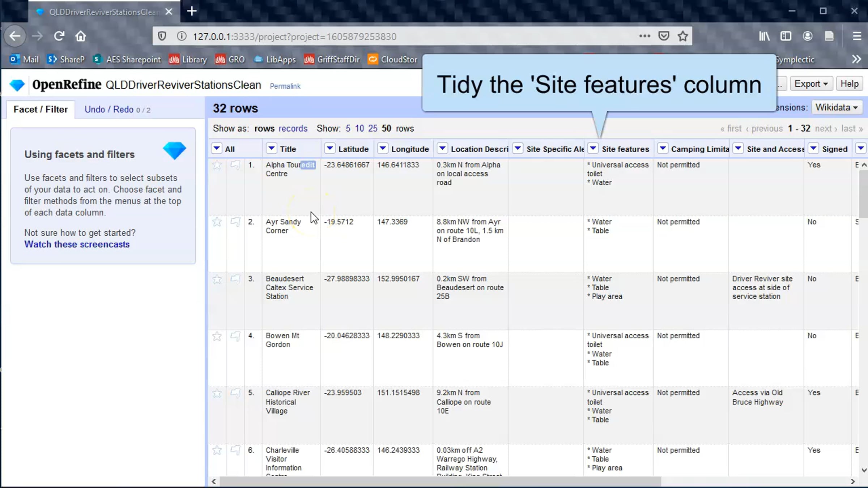Open the Export dropdown button

click(x=811, y=84)
